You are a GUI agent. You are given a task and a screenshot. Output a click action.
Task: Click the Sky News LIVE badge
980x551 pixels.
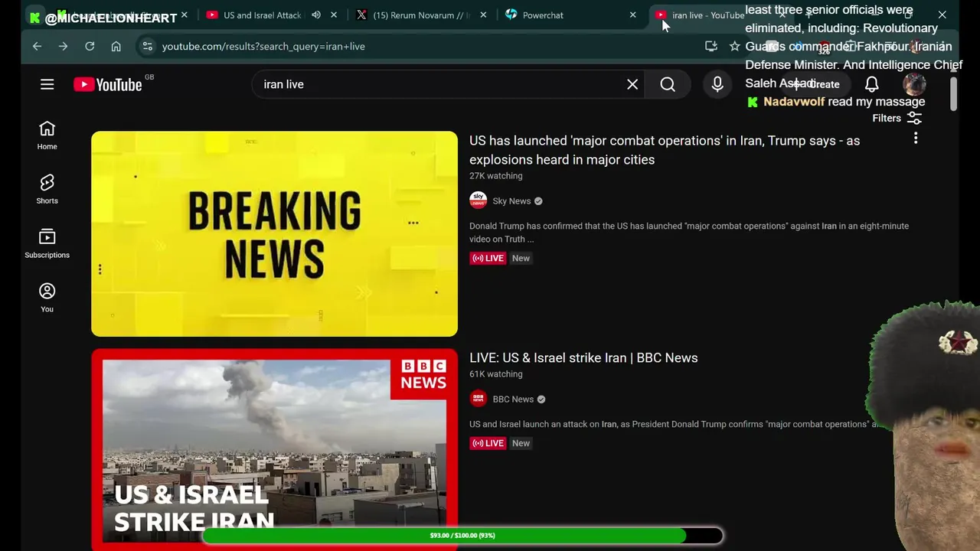pos(488,258)
